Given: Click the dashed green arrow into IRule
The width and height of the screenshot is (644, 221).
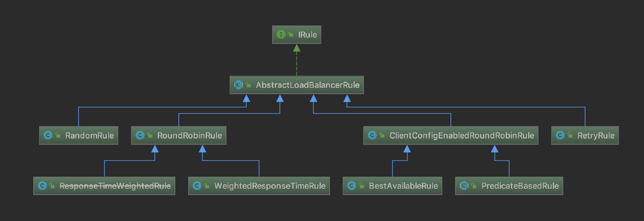Looking at the screenshot, I should [296, 60].
